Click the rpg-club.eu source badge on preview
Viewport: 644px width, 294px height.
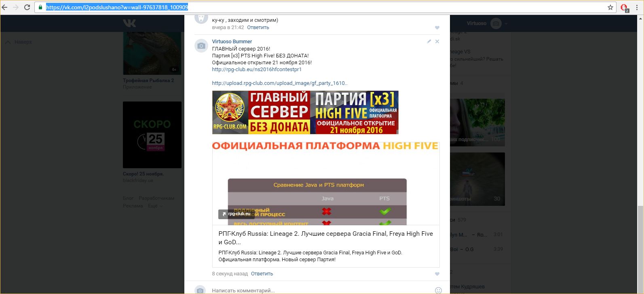tap(236, 214)
